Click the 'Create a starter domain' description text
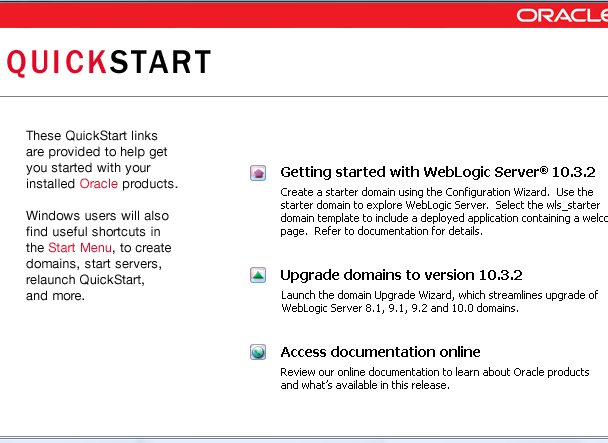Viewport: 608px width, 443px height. click(444, 211)
